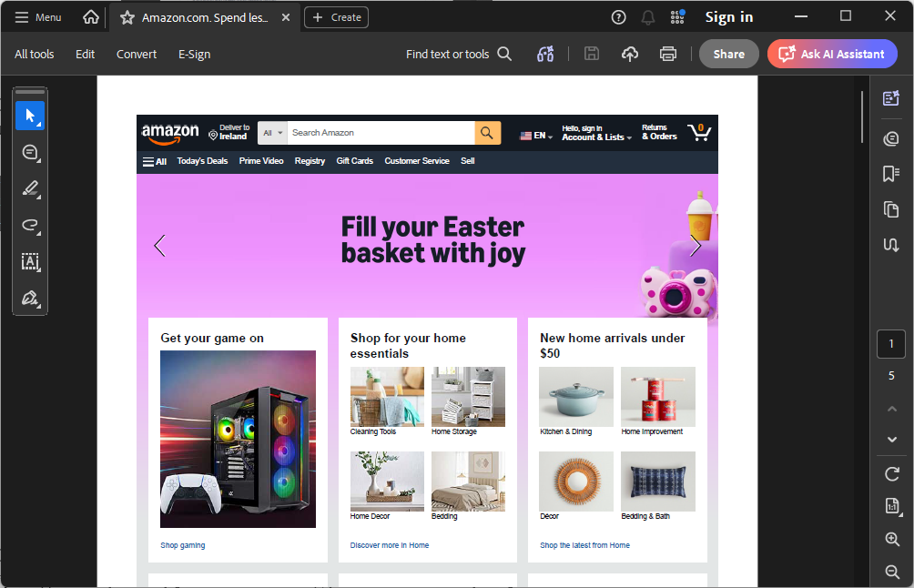The image size is (914, 588).
Task: Click the Ask AI Assistant button
Action: [831, 54]
